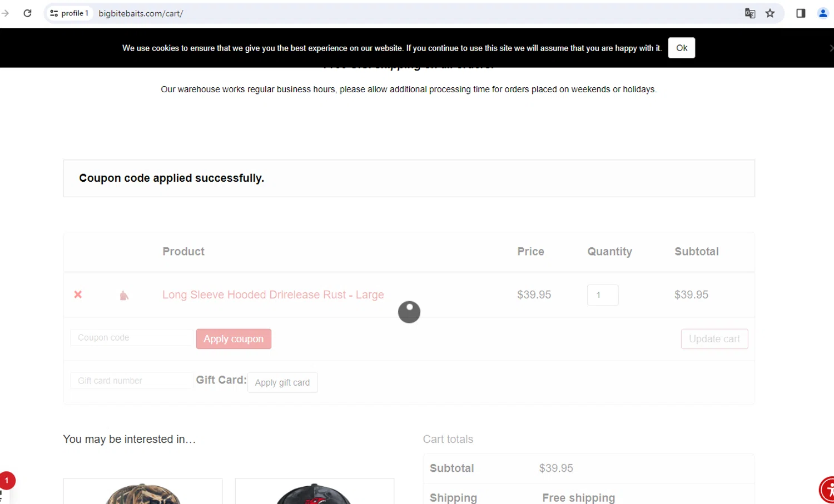Click the Apply gift card button
Viewport: 834px width, 504px height.
point(282,382)
